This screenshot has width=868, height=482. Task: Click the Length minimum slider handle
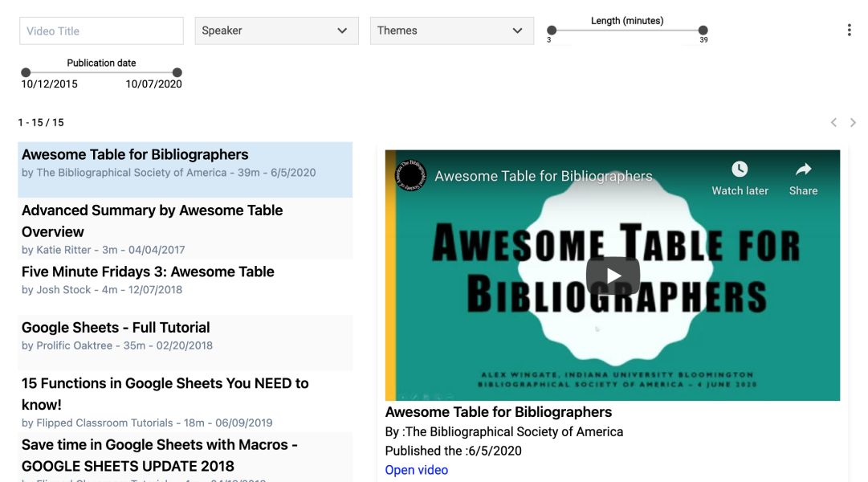point(552,31)
